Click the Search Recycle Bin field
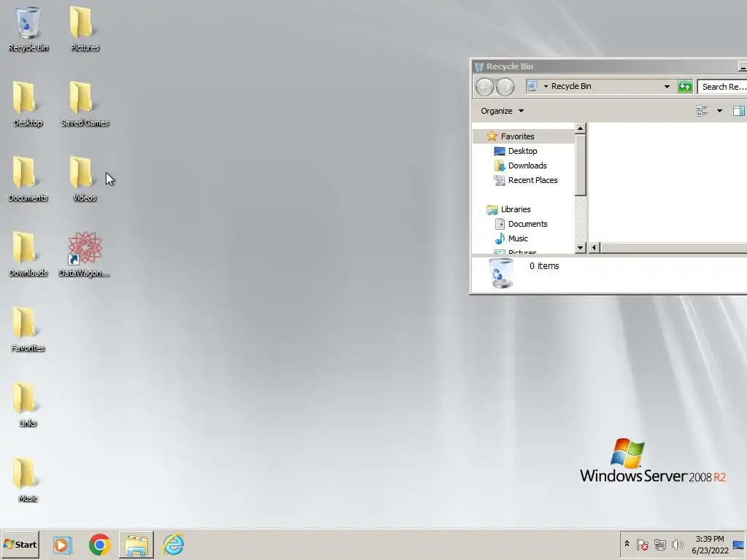This screenshot has width=747, height=560. point(722,87)
